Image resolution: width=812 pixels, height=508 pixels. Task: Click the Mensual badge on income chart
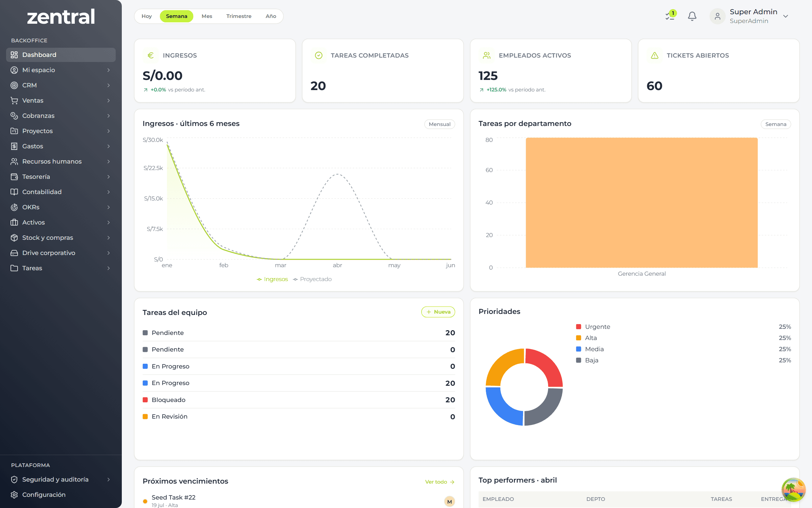point(439,124)
